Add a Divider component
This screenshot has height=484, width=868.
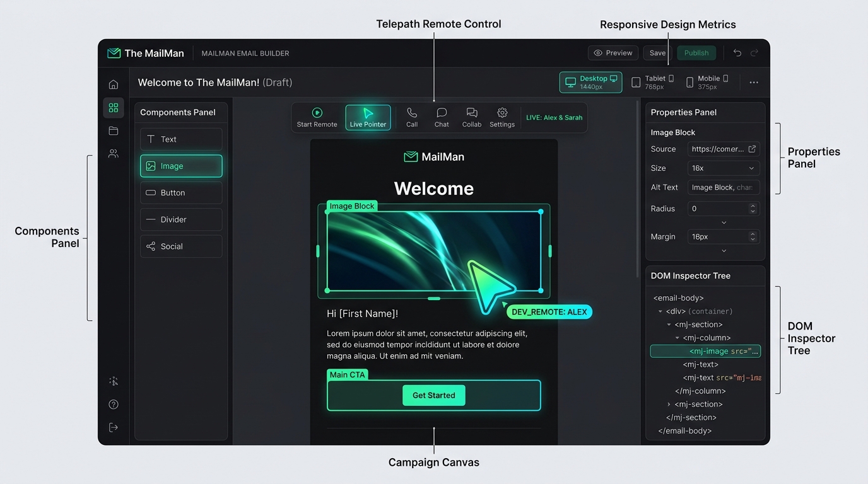[x=181, y=219]
